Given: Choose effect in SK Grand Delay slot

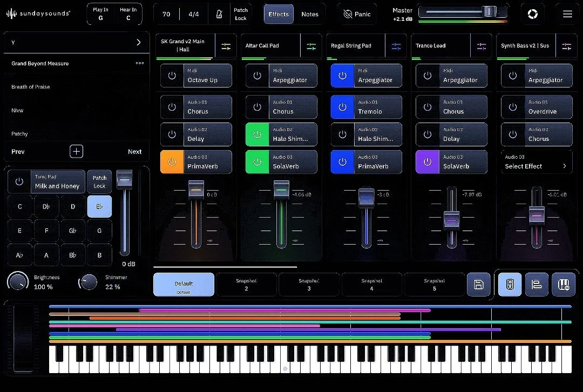Looking at the screenshot, I should (x=207, y=134).
